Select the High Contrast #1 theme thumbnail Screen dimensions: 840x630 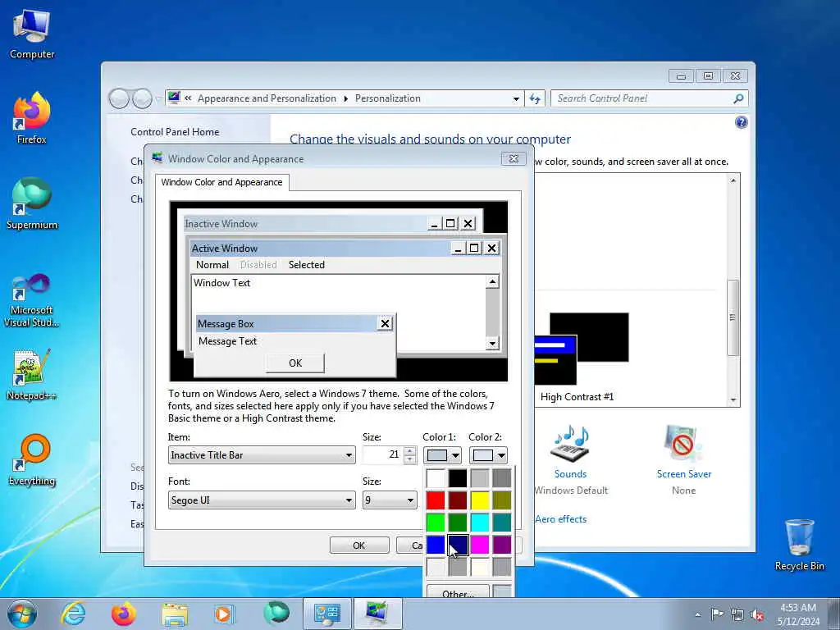tap(581, 349)
